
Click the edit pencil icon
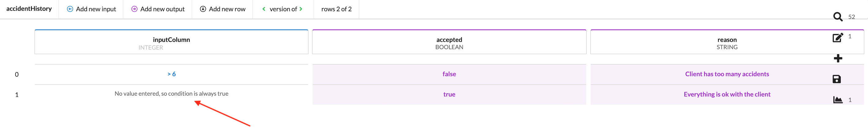click(837, 37)
